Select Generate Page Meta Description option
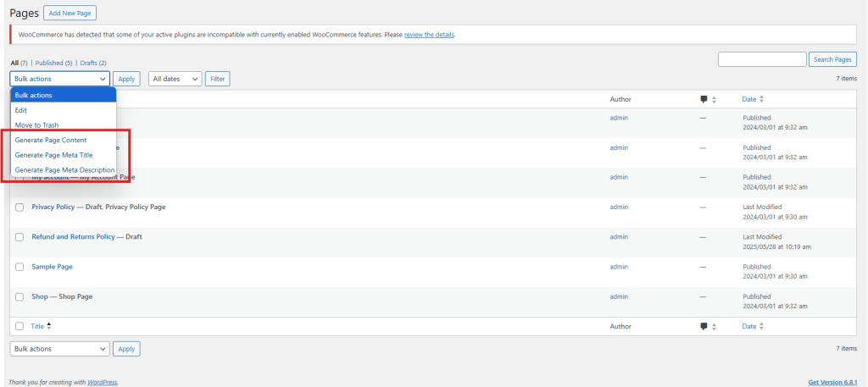The image size is (868, 387). [x=63, y=169]
